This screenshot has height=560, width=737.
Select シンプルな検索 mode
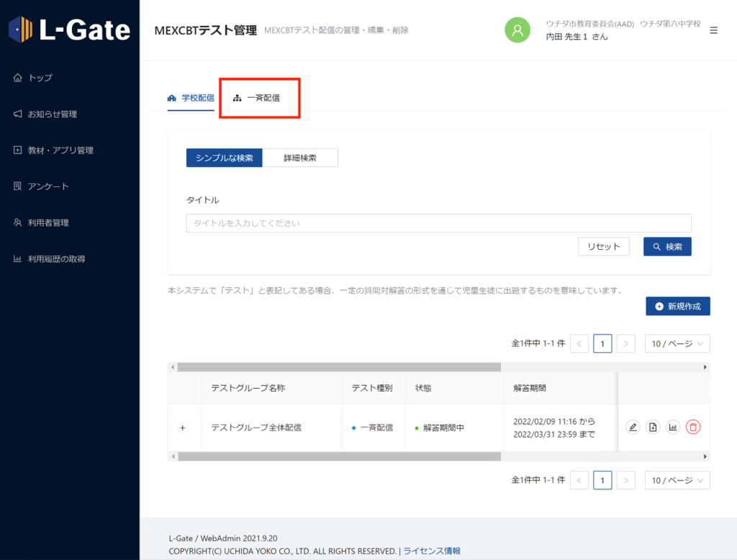coord(225,158)
